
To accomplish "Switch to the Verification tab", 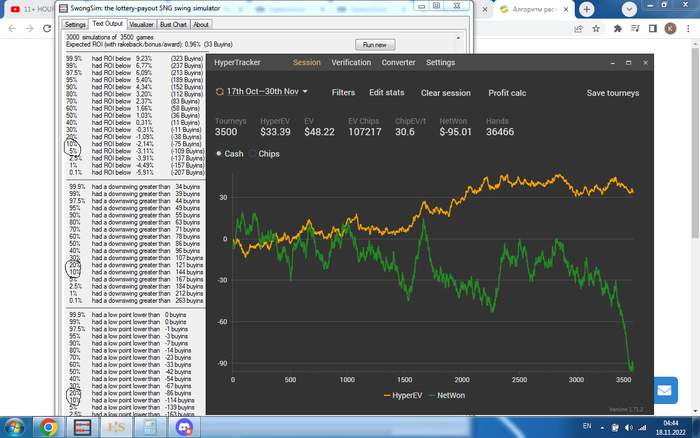I will (x=351, y=63).
